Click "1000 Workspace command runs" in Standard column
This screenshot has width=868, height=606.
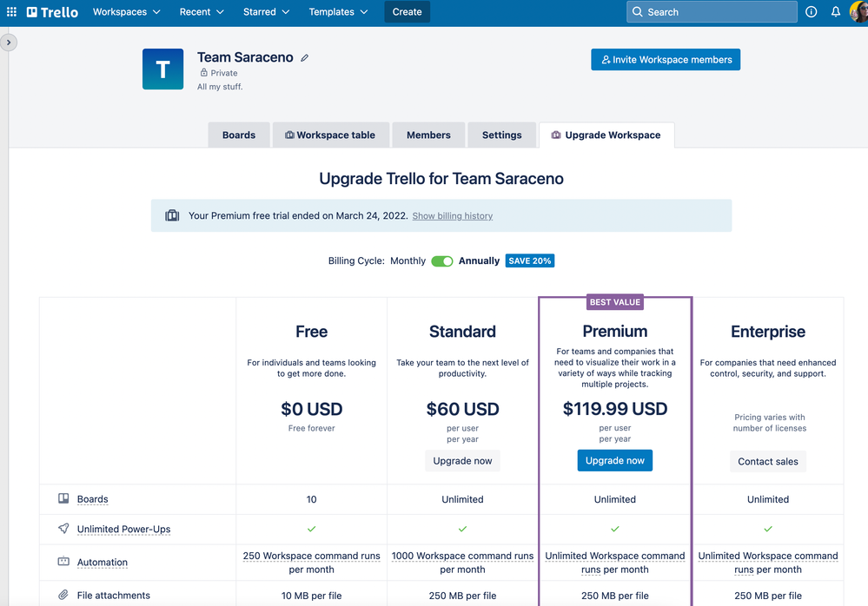463,556
